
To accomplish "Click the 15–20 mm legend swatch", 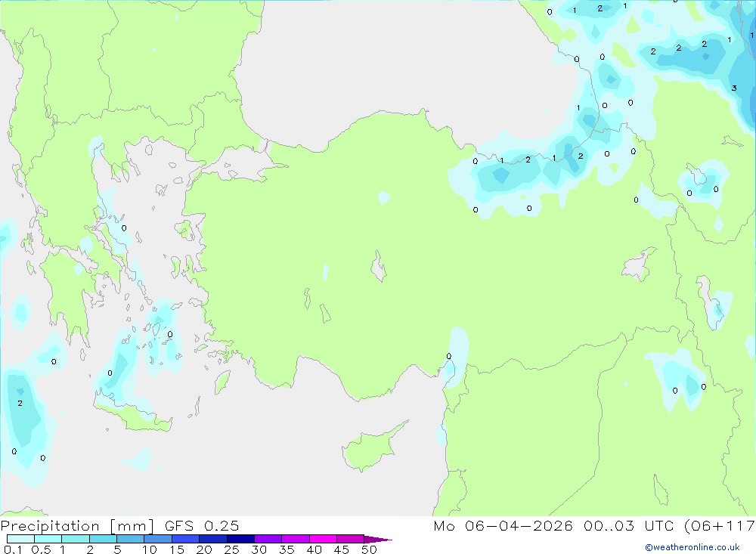I will (x=186, y=539).
